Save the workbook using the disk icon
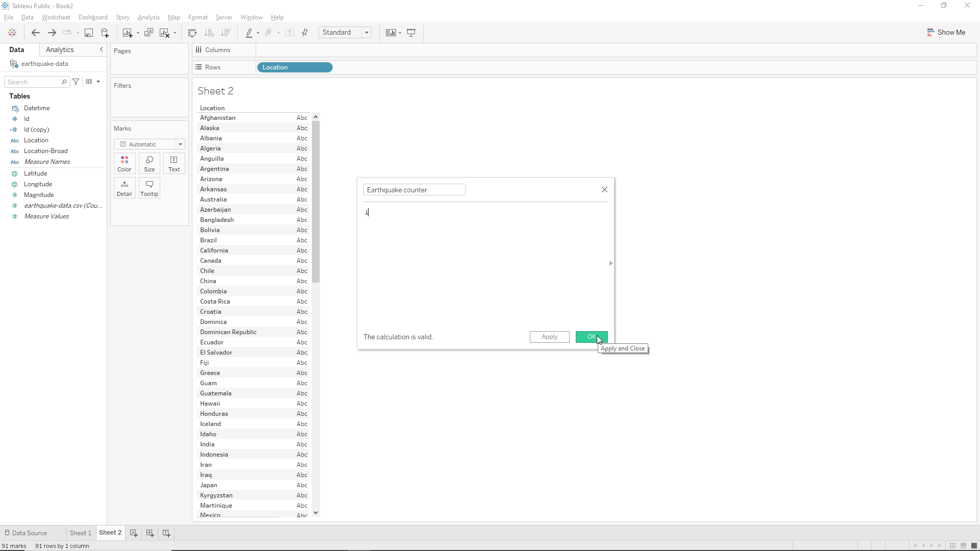980x551 pixels. pyautogui.click(x=89, y=33)
